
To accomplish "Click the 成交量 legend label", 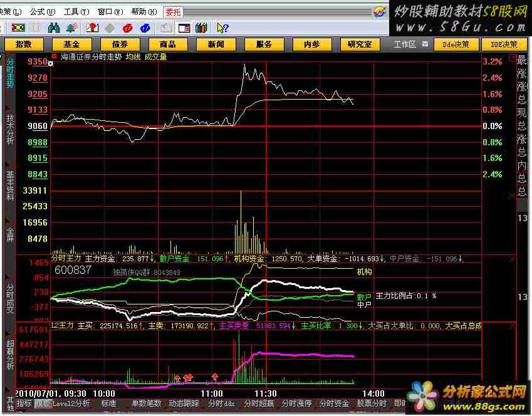I will point(155,56).
